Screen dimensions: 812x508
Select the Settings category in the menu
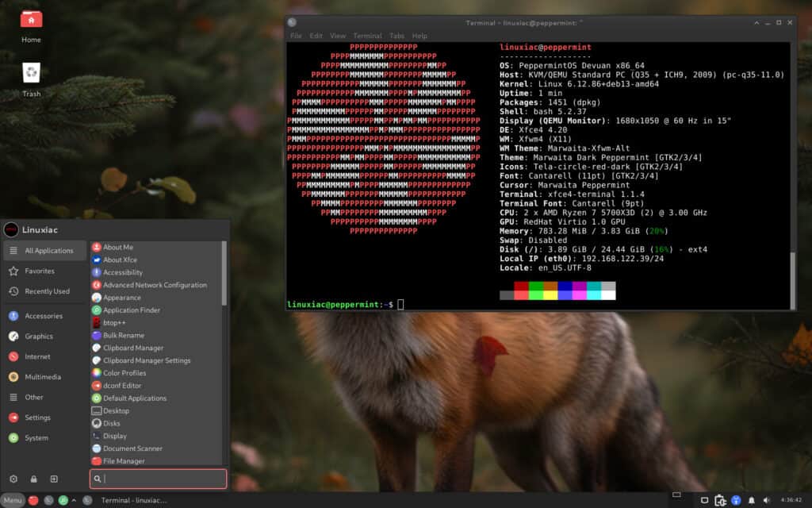[45, 418]
